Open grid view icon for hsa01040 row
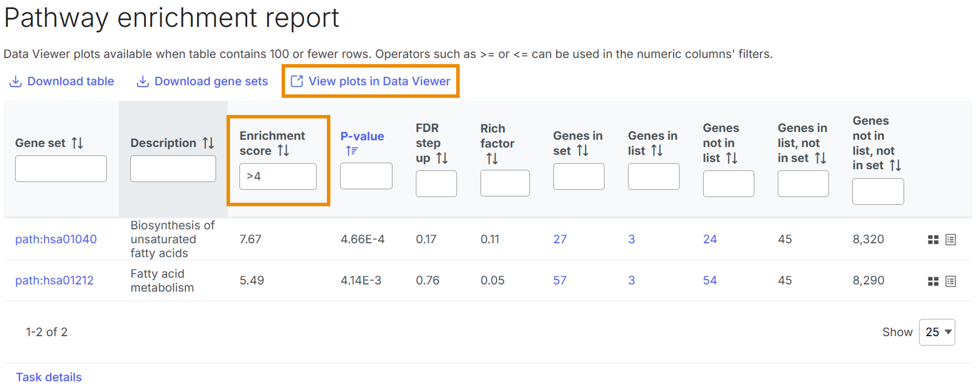This screenshot has height=386, width=980. [x=933, y=240]
